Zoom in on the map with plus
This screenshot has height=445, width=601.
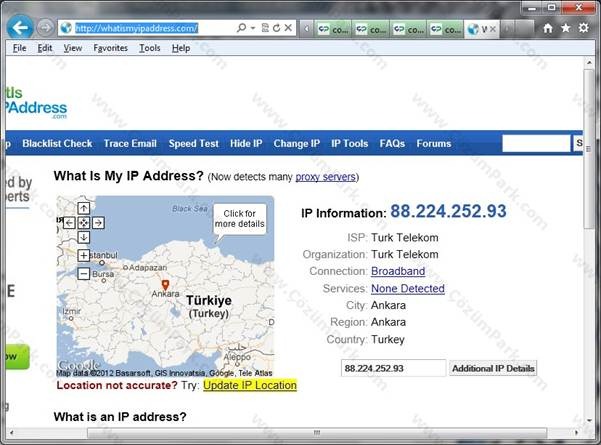pyautogui.click(x=84, y=255)
